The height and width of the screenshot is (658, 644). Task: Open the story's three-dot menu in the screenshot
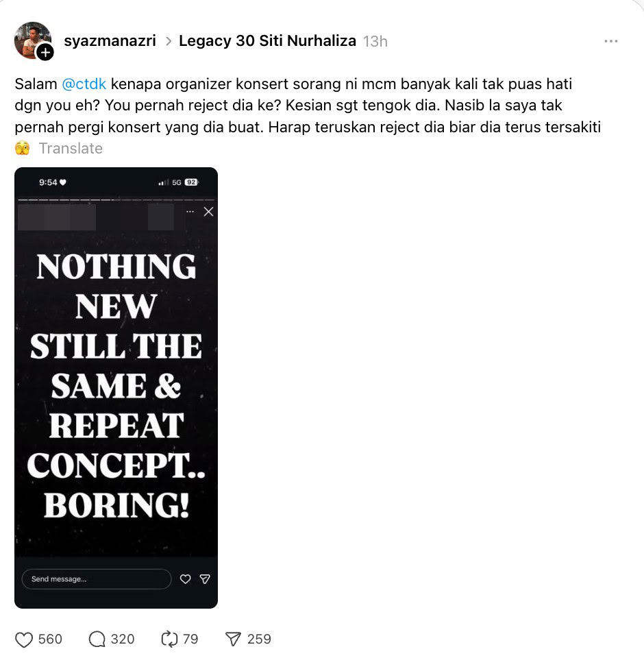pos(190,212)
